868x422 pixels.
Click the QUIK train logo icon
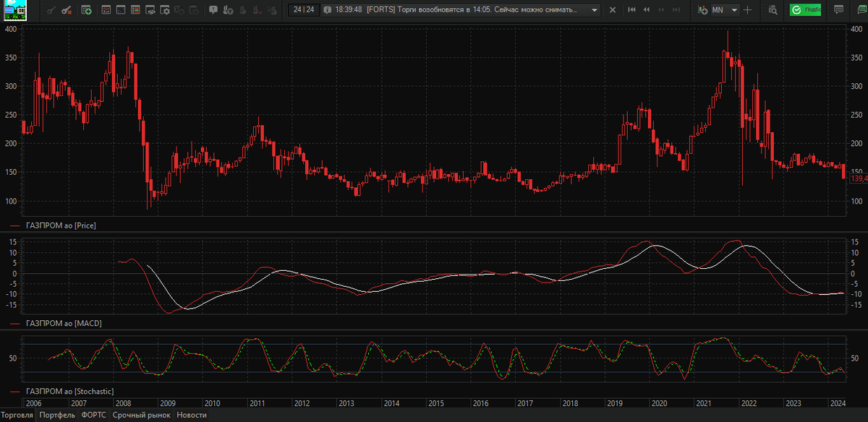click(14, 10)
